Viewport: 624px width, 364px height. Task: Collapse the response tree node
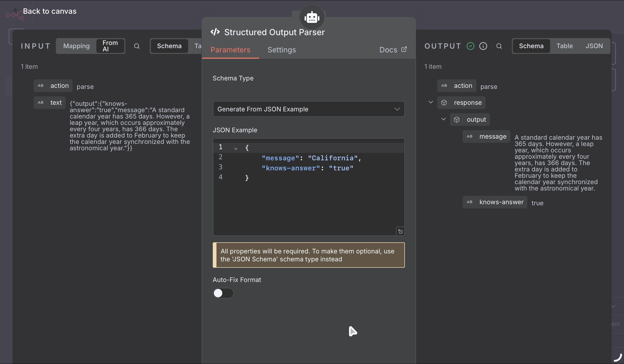click(431, 102)
